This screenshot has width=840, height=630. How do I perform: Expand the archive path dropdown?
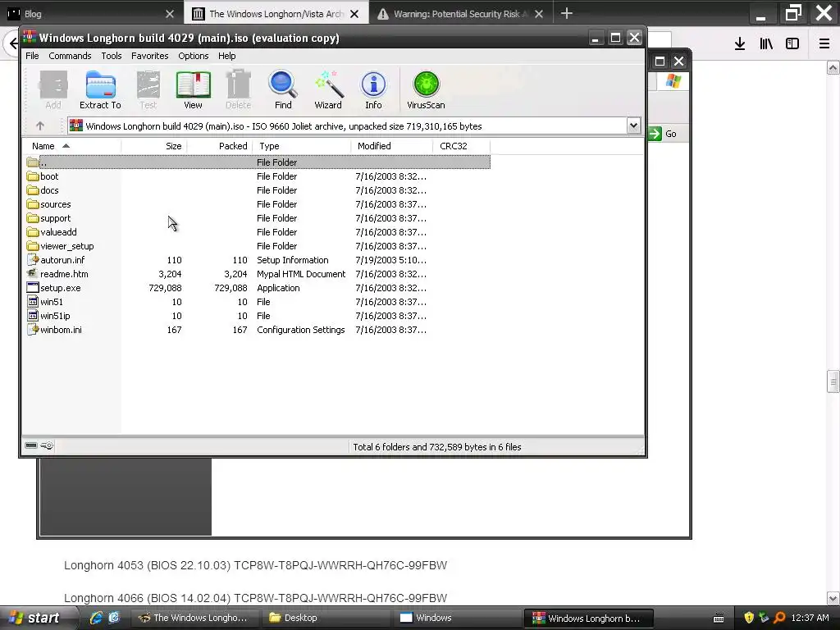pos(633,126)
